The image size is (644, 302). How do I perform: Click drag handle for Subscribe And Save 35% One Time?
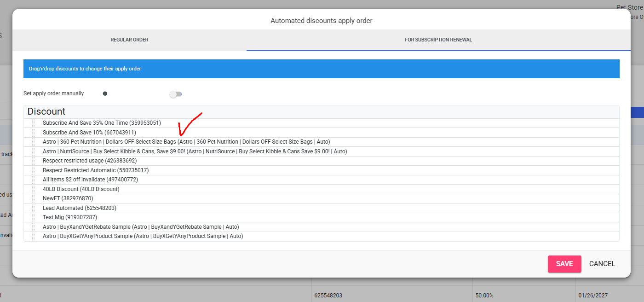click(x=34, y=123)
